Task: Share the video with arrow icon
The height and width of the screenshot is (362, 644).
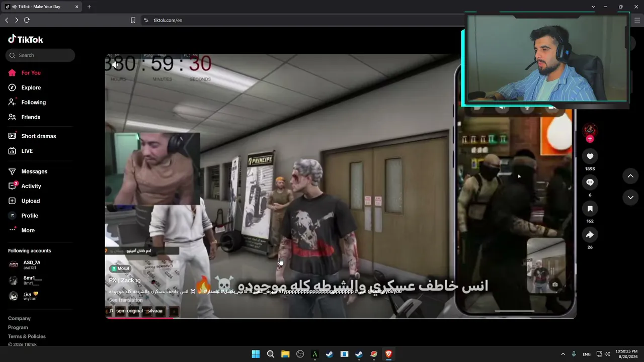Action: click(x=590, y=235)
